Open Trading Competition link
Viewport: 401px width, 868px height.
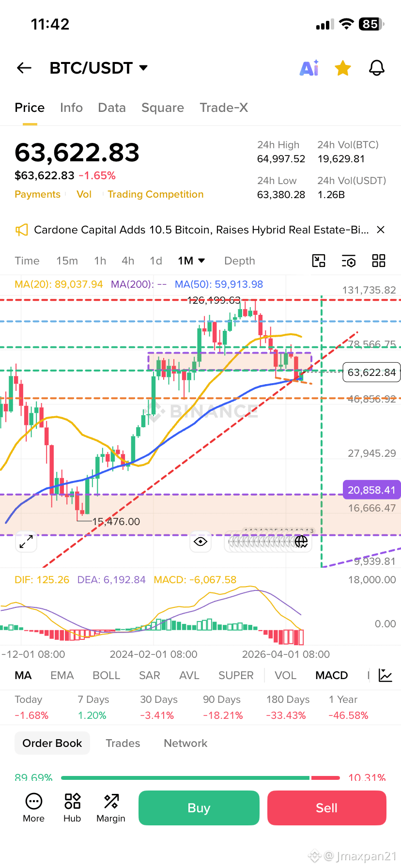pos(155,194)
